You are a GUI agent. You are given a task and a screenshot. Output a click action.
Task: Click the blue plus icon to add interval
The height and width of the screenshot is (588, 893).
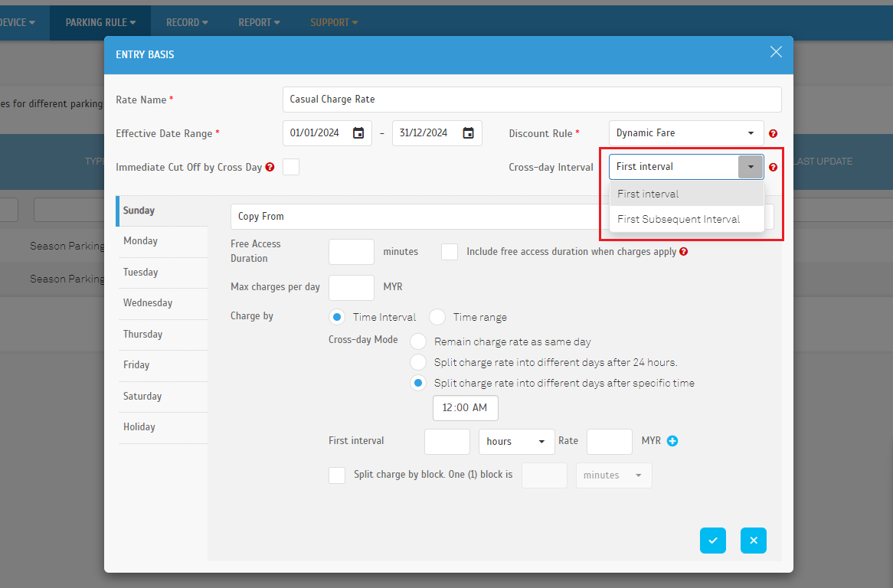[x=672, y=441]
